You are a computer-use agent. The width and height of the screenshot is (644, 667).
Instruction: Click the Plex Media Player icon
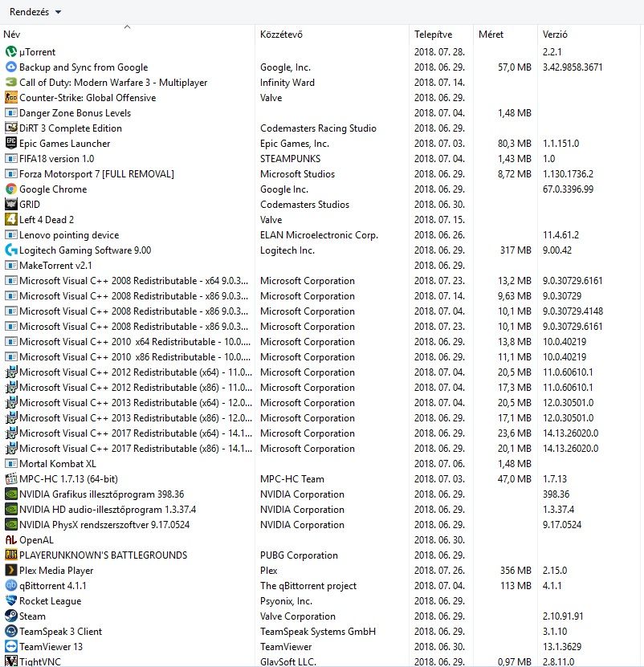[x=11, y=571]
